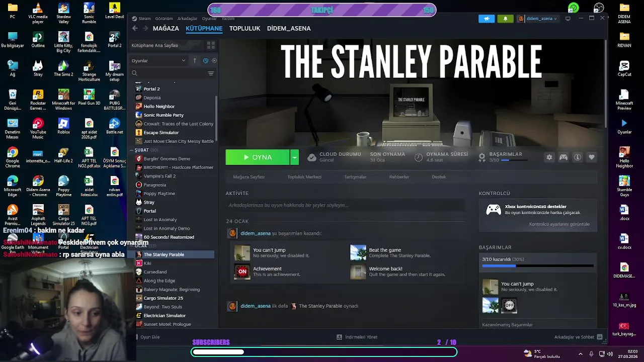The height and width of the screenshot is (362, 644).
Task: Click the Welcome back! achievement icon
Action: pyautogui.click(x=358, y=271)
